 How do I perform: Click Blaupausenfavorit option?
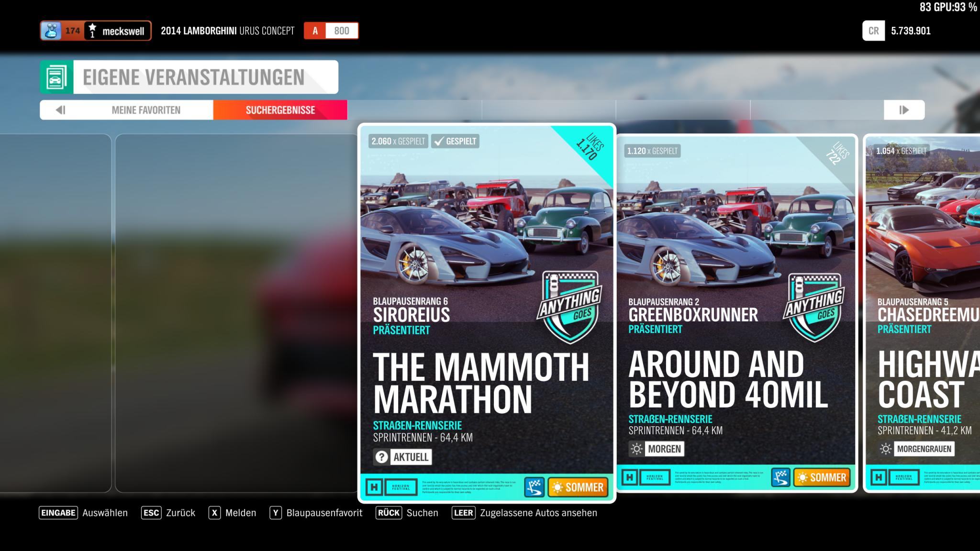tap(323, 513)
